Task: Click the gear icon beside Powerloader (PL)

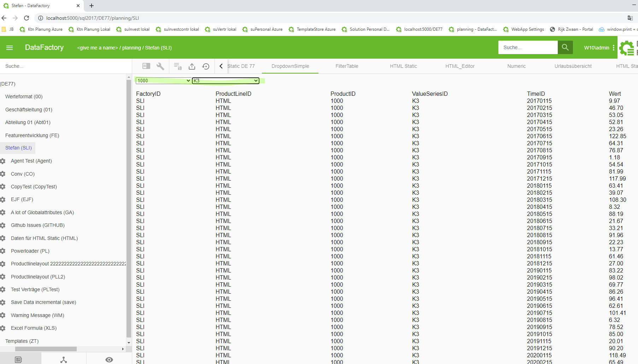Action: tap(3, 251)
